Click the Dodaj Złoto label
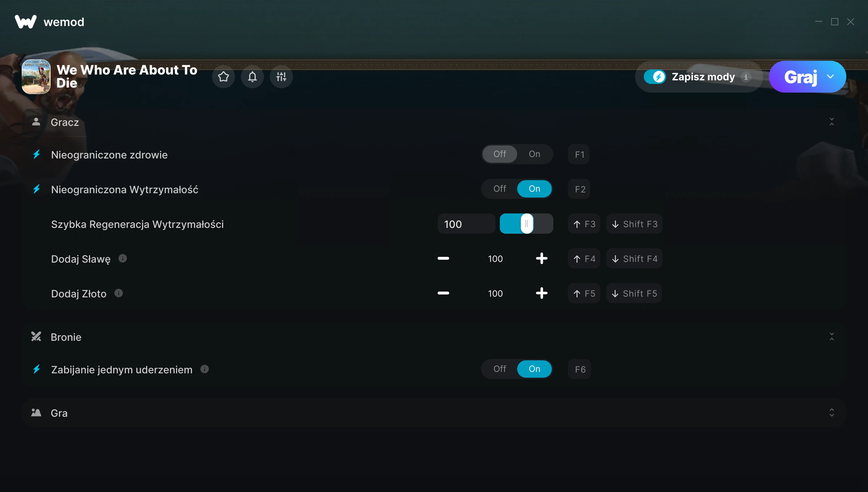 click(79, 294)
